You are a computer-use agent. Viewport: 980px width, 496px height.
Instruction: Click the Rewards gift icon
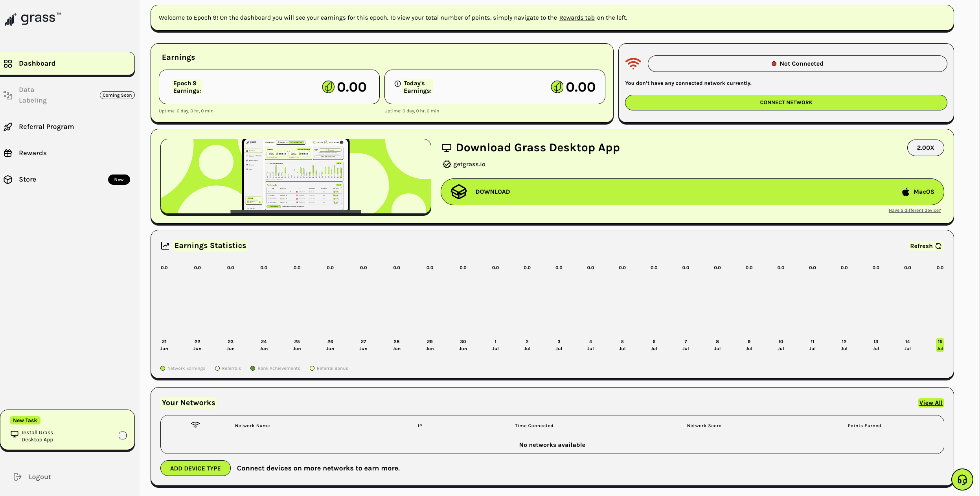pos(8,153)
